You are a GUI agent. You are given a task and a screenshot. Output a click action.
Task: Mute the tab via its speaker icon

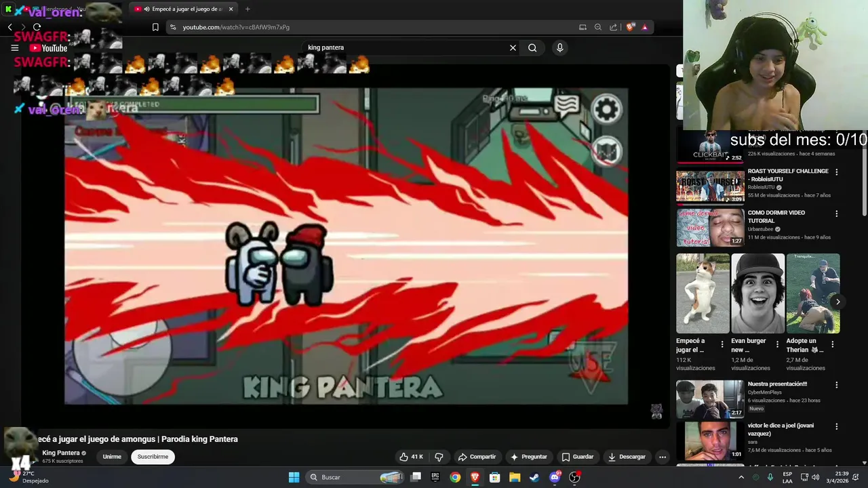[x=146, y=9]
